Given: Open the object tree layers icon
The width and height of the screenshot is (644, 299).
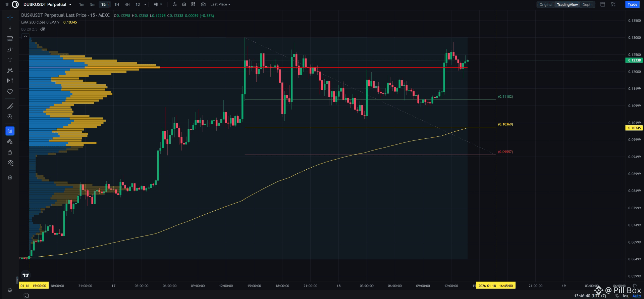Looking at the screenshot, I should (10, 290).
